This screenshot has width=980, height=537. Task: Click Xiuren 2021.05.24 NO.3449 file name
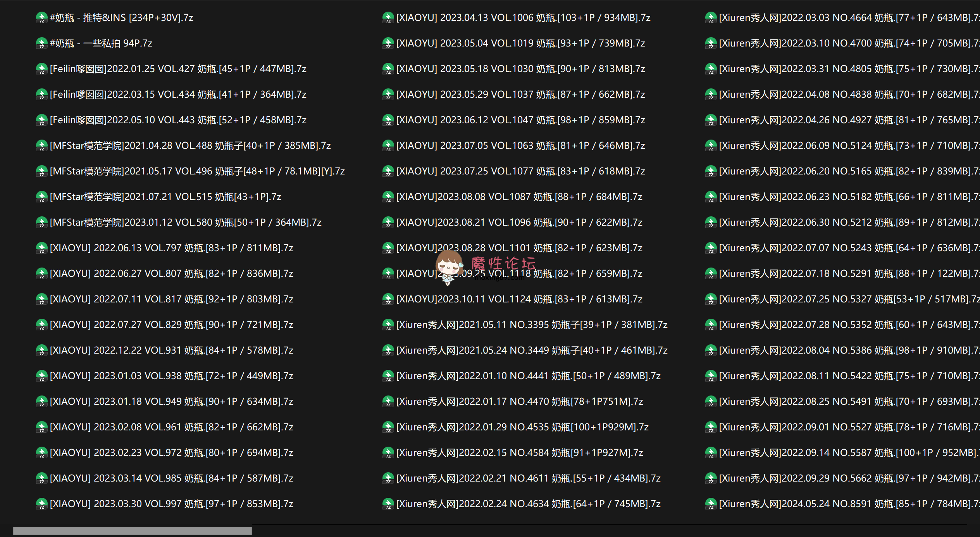pos(532,351)
